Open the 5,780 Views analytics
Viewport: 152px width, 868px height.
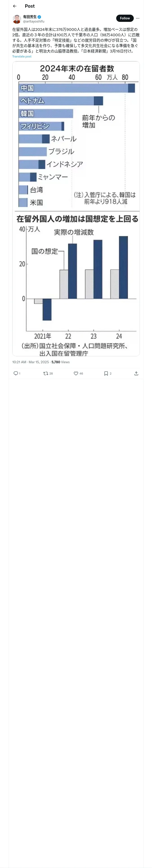(61, 362)
